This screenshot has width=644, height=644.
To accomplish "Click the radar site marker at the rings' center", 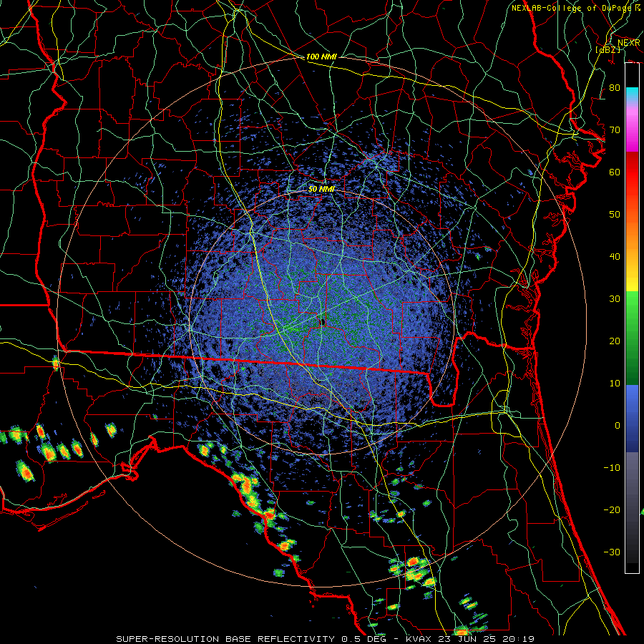I will [x=323, y=322].
